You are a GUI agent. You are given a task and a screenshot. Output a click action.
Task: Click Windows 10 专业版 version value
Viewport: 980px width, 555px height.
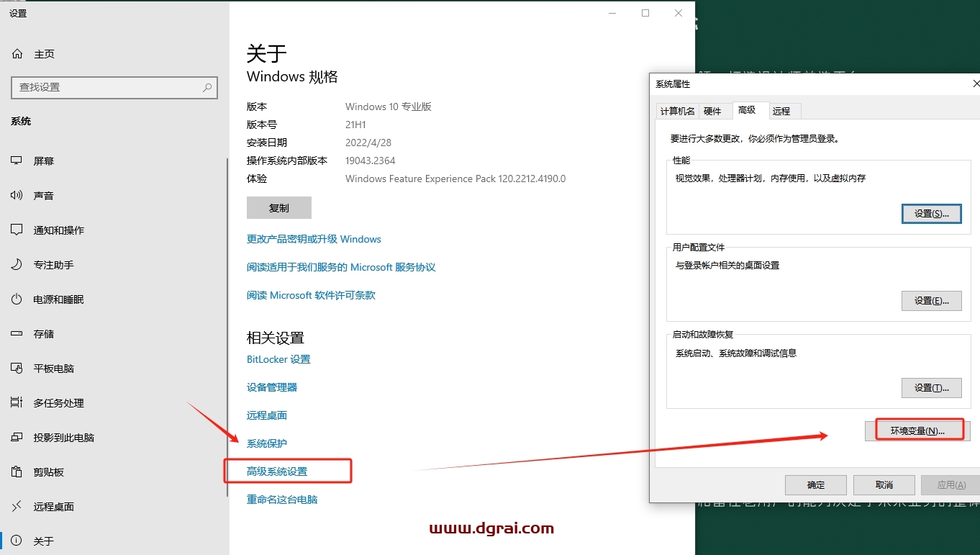click(x=389, y=107)
